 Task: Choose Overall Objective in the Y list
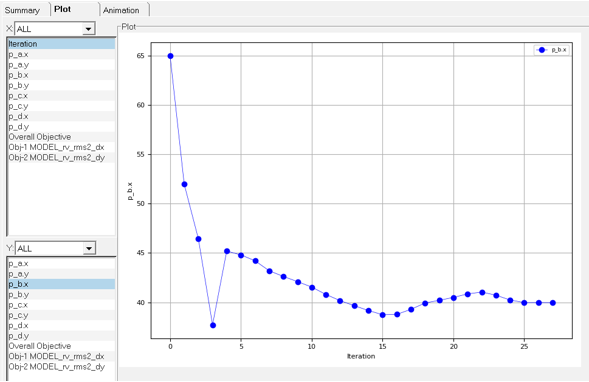61,346
